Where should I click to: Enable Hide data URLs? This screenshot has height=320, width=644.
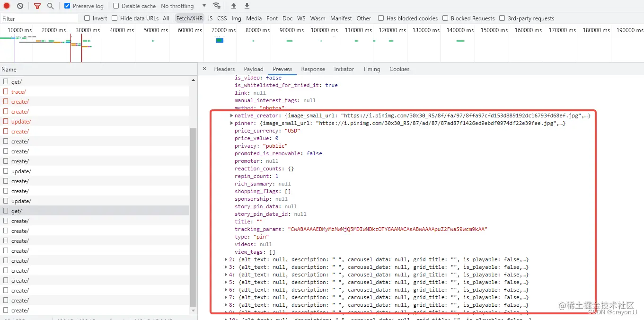click(x=115, y=18)
